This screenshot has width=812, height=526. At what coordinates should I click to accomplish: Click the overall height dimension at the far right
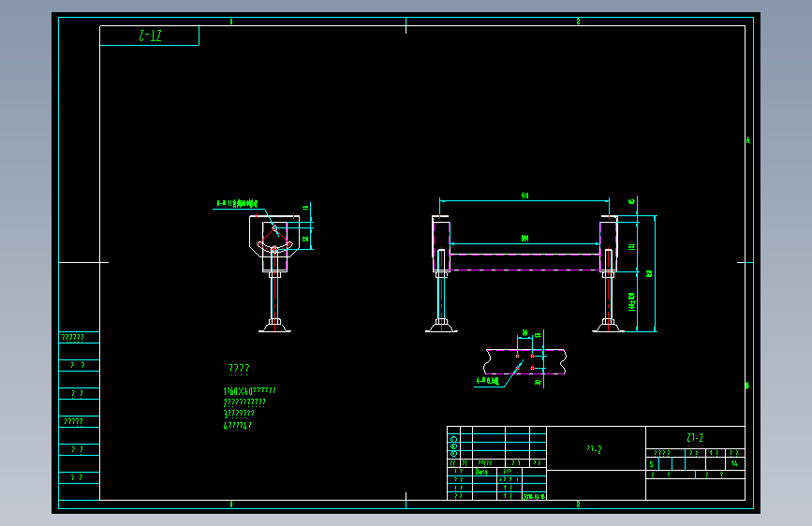point(649,273)
